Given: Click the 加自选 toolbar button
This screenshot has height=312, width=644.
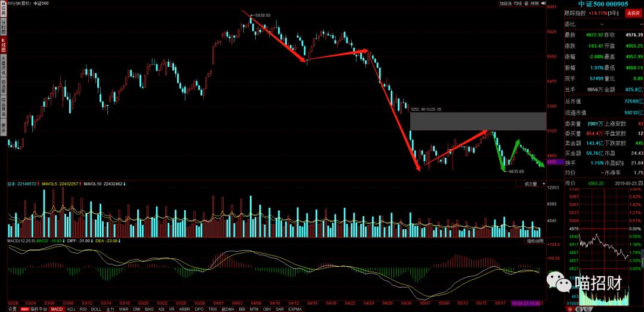Looking at the screenshot, I should pyautogui.click(x=506, y=4).
